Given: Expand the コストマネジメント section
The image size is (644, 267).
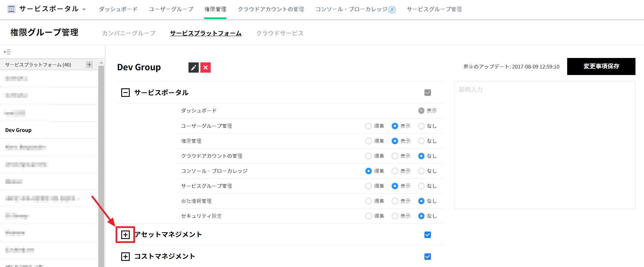Looking at the screenshot, I should tap(125, 256).
